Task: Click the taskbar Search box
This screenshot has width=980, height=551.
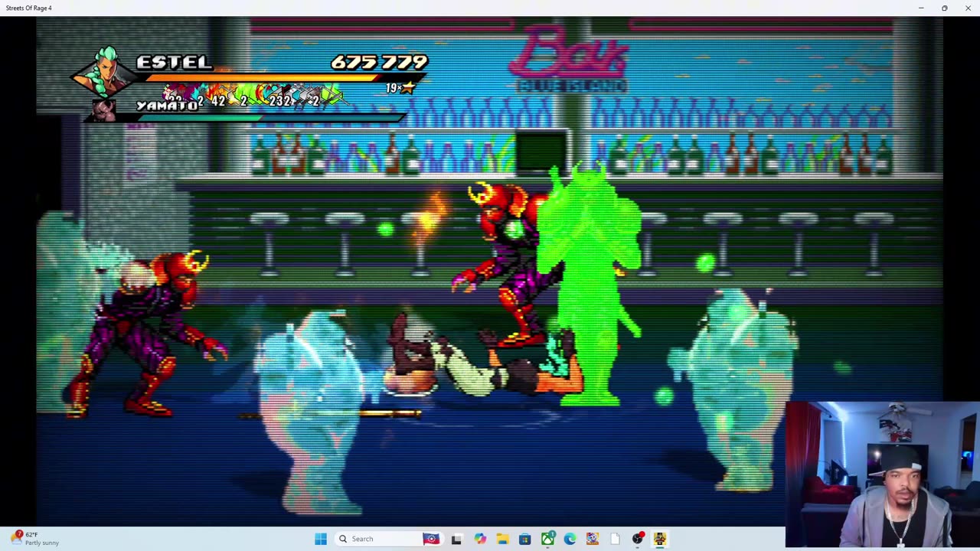Action: click(389, 539)
